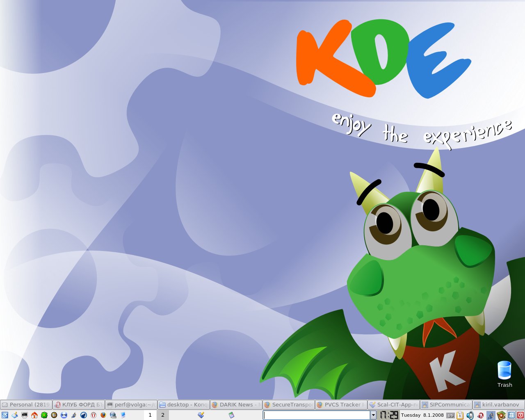Open the KDE K menu
The height and width of the screenshot is (420, 525).
pos(5,415)
